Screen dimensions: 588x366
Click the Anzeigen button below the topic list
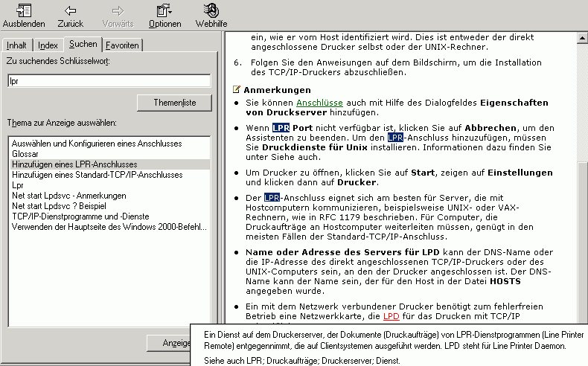point(169,343)
